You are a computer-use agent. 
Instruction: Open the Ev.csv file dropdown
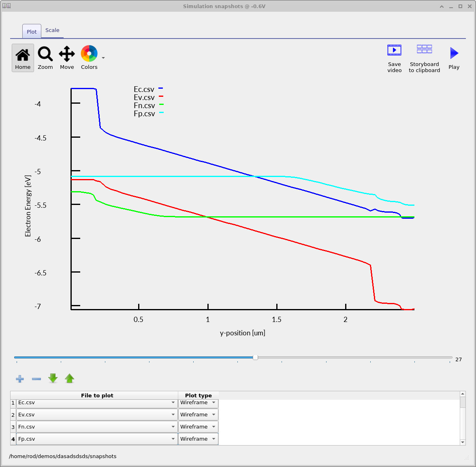[x=96, y=414]
